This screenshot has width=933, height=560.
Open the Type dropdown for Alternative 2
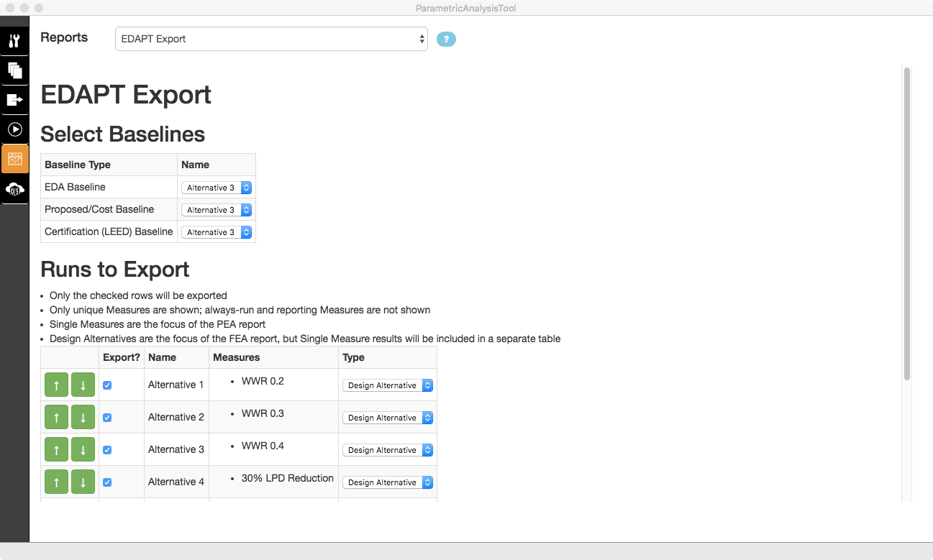[x=387, y=417]
